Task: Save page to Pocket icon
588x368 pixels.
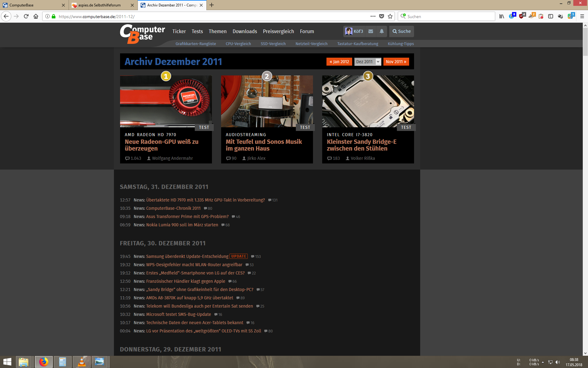Action: pyautogui.click(x=382, y=17)
